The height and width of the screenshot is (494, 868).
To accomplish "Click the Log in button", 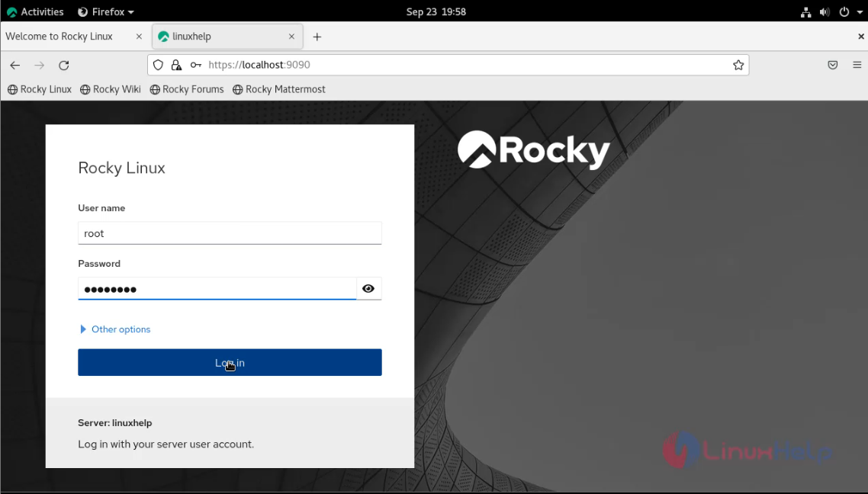I will 230,362.
